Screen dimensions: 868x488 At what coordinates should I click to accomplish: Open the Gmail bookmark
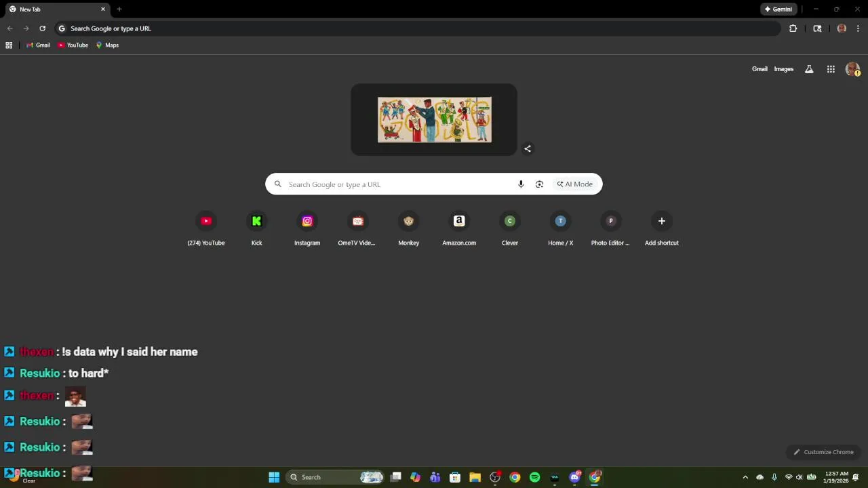pyautogui.click(x=38, y=45)
